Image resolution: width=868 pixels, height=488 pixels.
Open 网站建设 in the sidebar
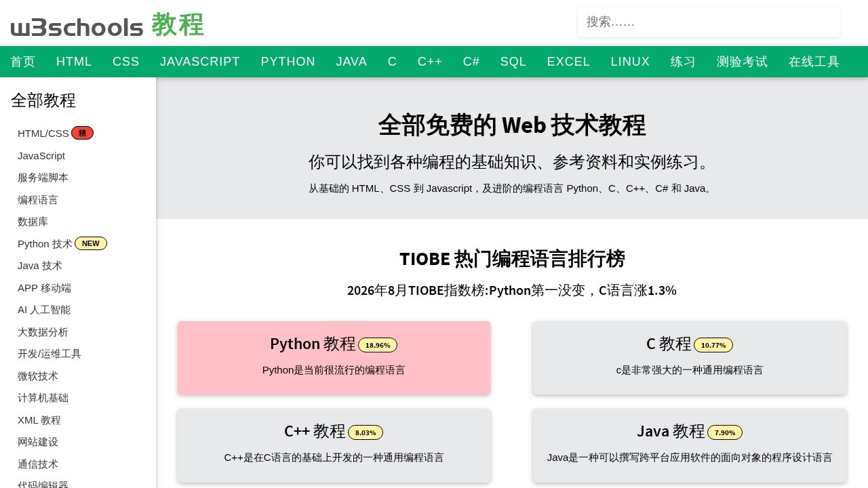click(38, 442)
